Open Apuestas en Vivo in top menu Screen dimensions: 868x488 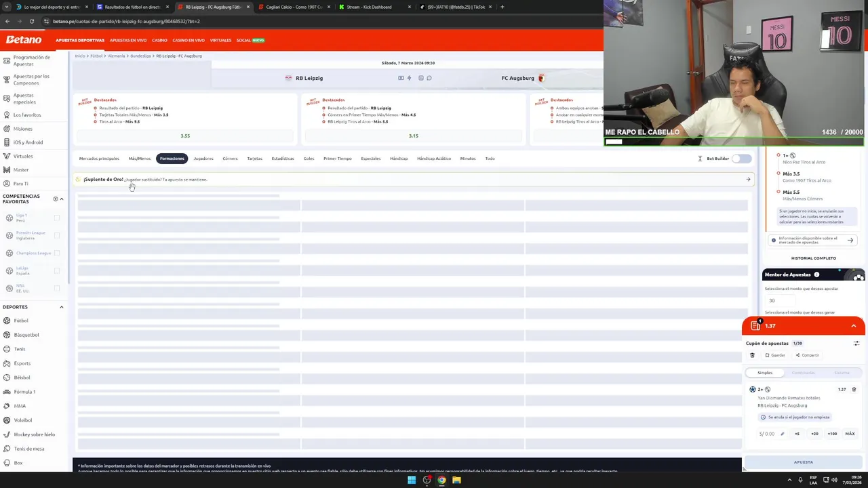point(128,40)
